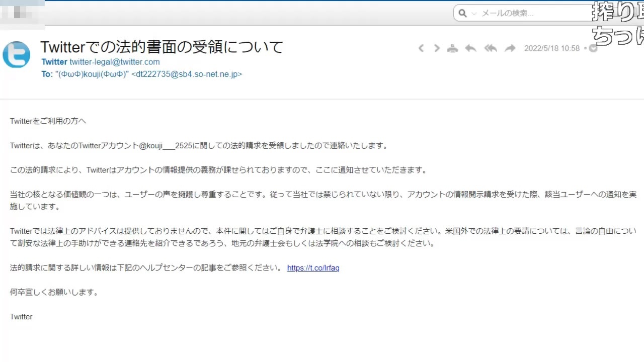Viewport: 644px width, 362px height.
Task: Click the closing Twitter signature text
Action: (21, 317)
